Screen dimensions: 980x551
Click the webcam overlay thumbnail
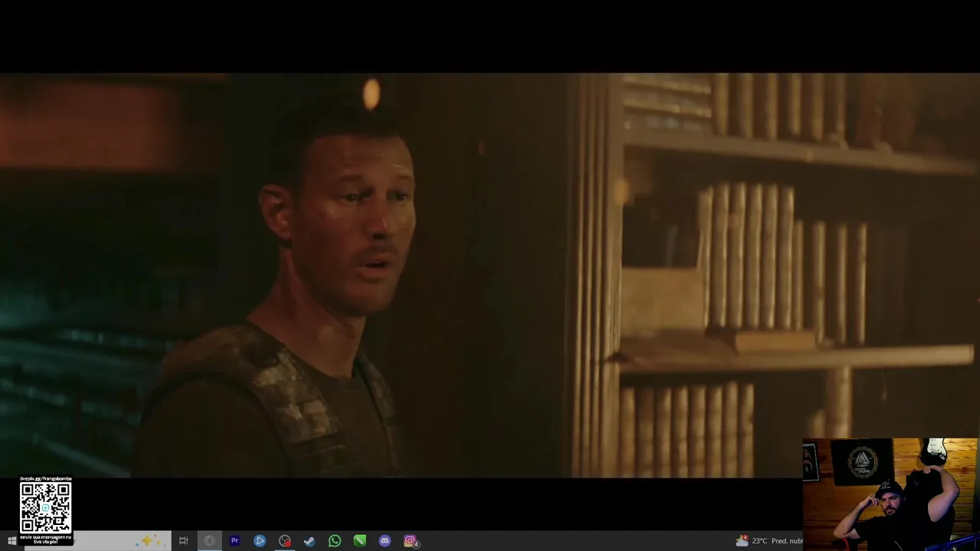tap(890, 494)
